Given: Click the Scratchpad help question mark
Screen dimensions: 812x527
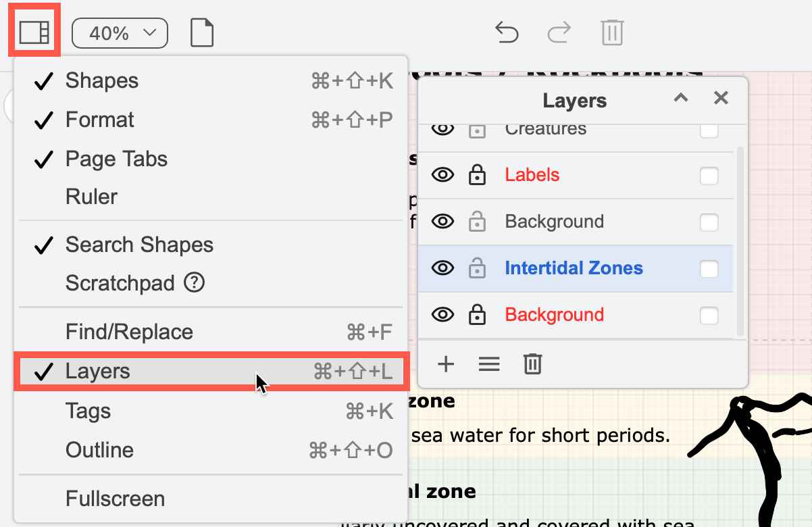Looking at the screenshot, I should pyautogui.click(x=194, y=283).
